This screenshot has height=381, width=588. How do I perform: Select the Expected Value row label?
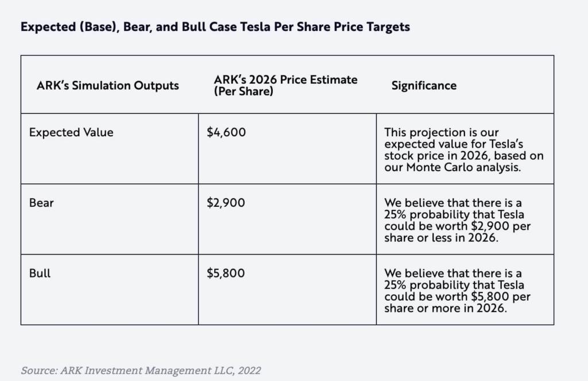(71, 132)
